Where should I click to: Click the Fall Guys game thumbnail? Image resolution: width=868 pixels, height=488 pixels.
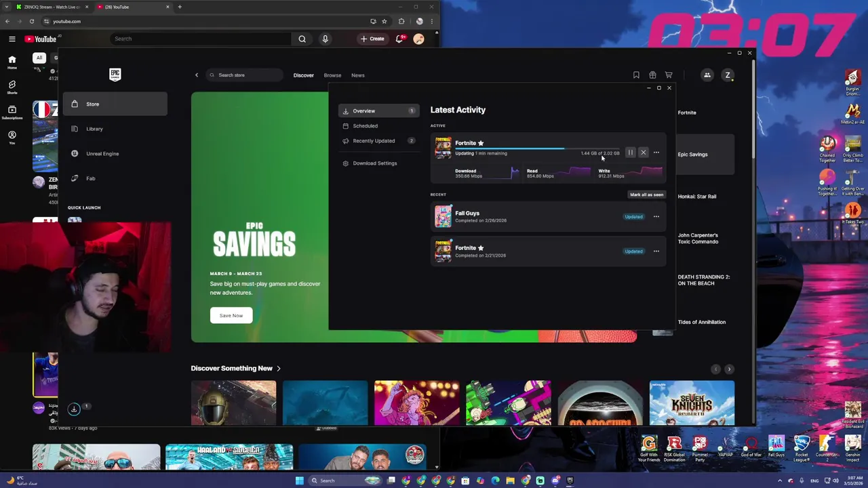(443, 216)
